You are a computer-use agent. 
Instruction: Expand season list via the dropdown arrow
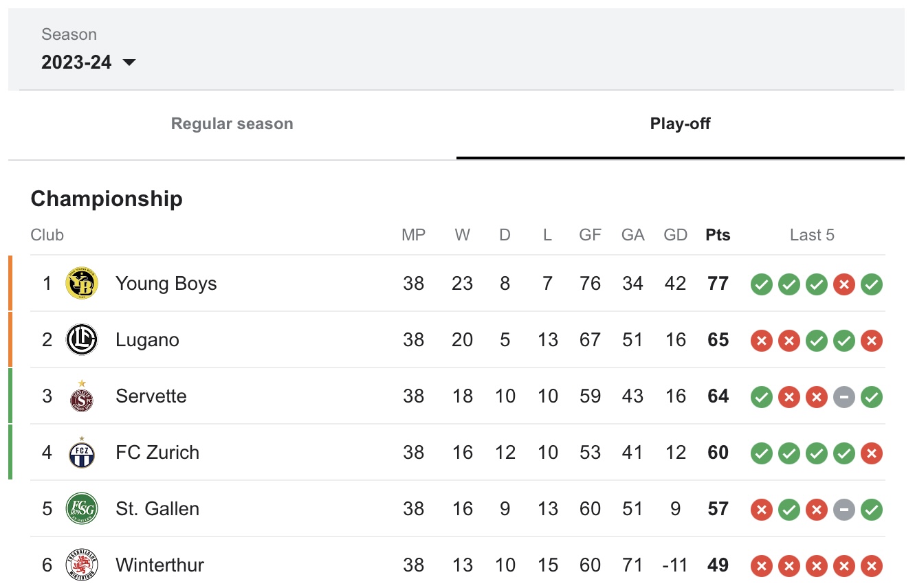pos(129,63)
